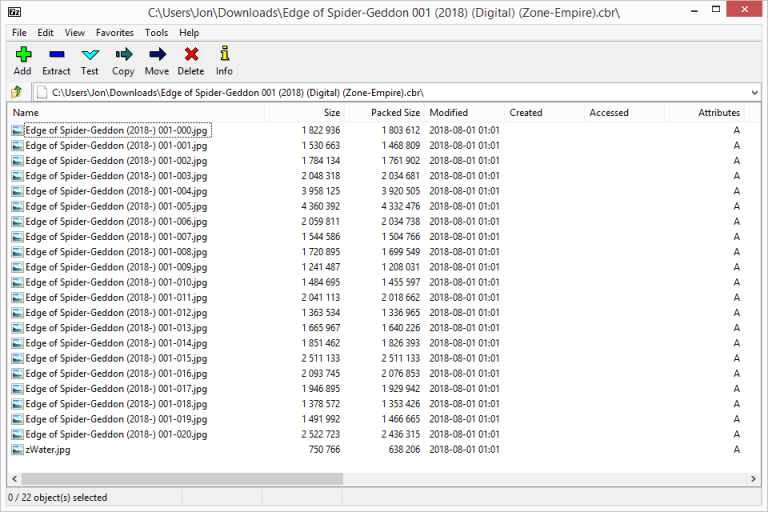Click the file icon of 001-015.jpg

pyautogui.click(x=18, y=358)
